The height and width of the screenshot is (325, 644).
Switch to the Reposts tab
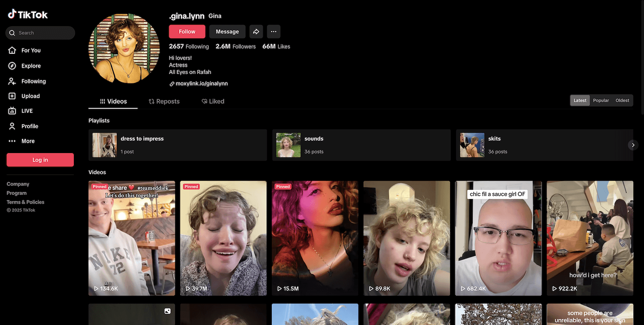[164, 101]
